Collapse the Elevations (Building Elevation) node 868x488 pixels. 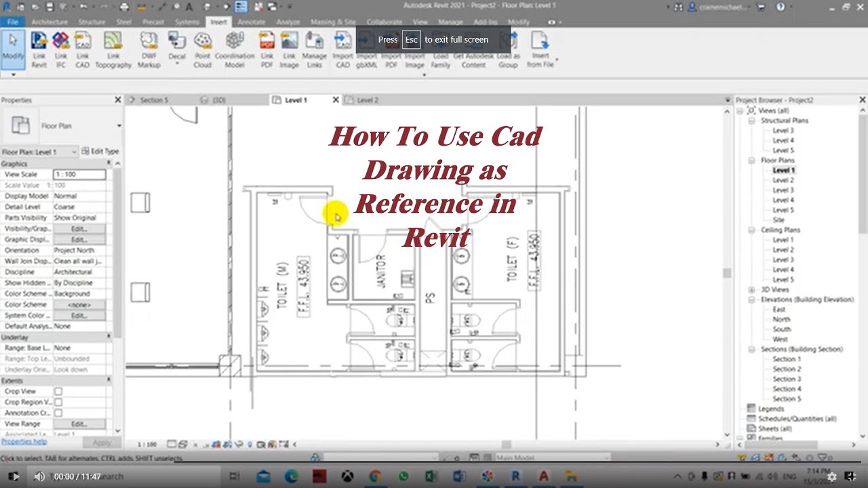(x=752, y=300)
